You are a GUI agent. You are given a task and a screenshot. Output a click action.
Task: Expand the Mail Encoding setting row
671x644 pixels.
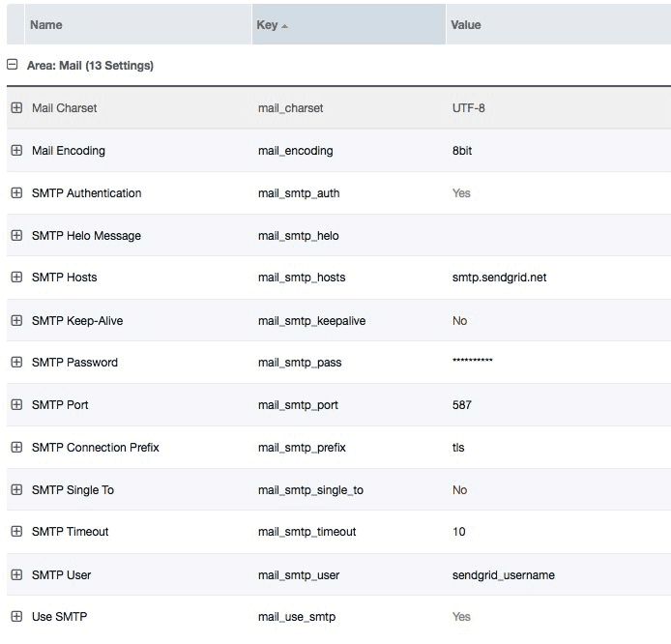click(16, 151)
